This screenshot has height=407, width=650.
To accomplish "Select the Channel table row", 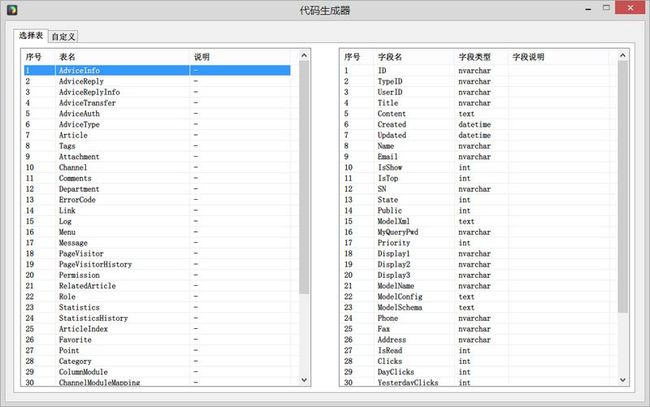I will pos(157,167).
